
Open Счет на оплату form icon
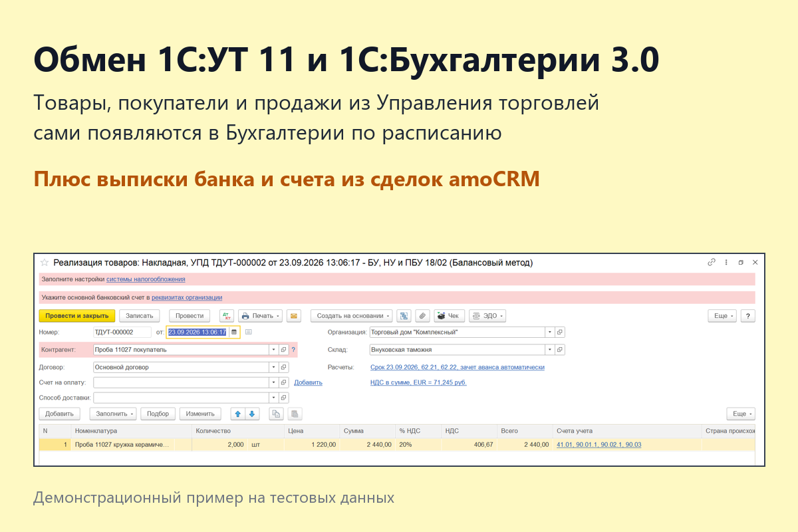(x=283, y=382)
